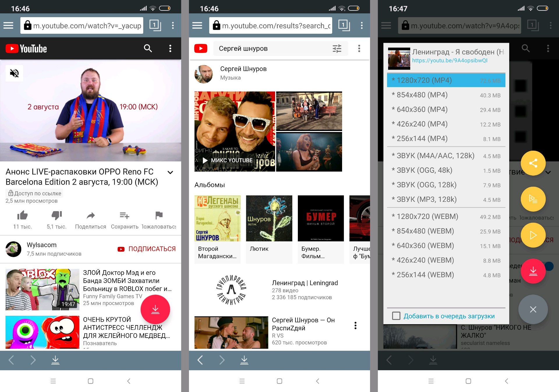This screenshot has height=392, width=559.
Task: Close floating menu with gray X button
Action: tap(533, 309)
